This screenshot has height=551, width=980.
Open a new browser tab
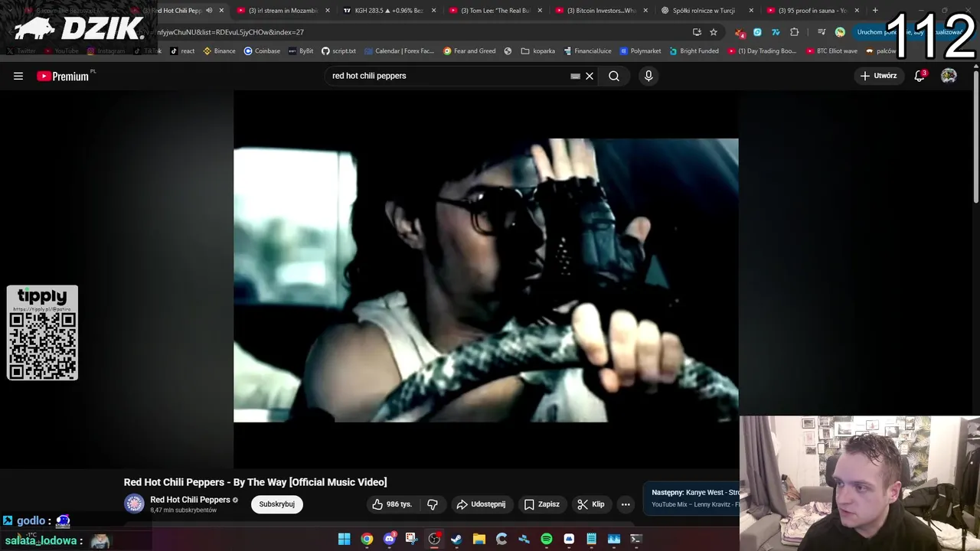875,11
